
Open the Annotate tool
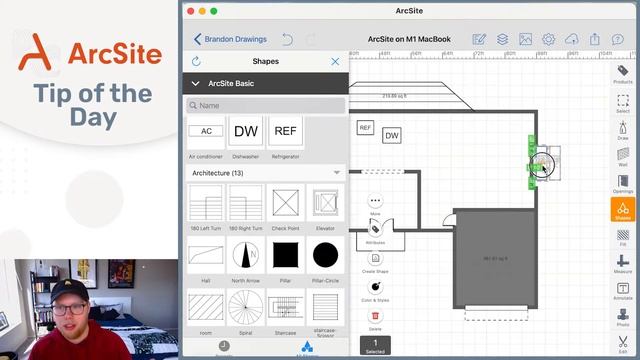(x=622, y=291)
